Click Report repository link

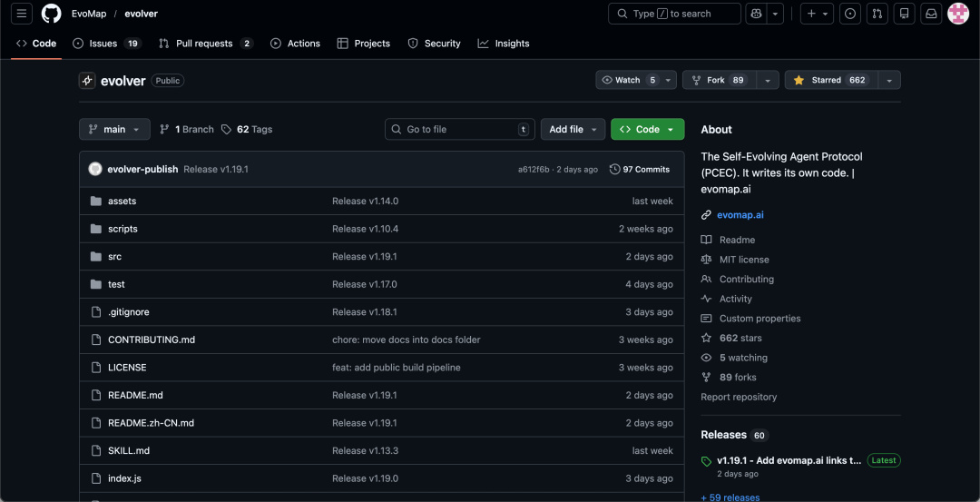tap(739, 397)
